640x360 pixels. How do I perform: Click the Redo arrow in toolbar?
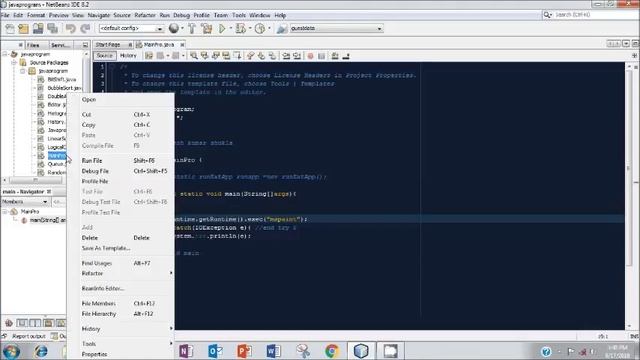pyautogui.click(x=85, y=29)
